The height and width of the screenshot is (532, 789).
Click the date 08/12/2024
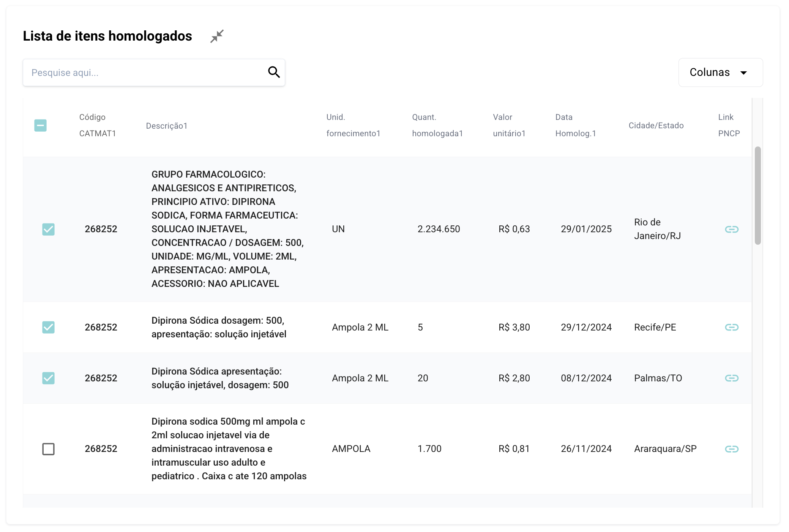point(586,378)
